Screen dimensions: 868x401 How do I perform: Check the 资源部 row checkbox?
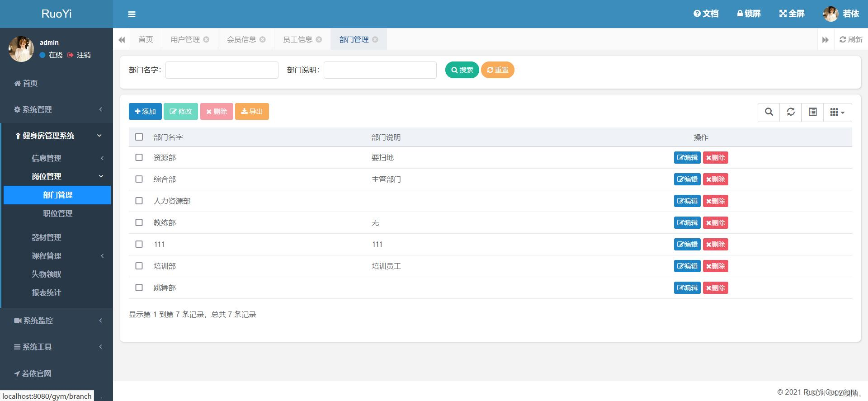tap(139, 158)
